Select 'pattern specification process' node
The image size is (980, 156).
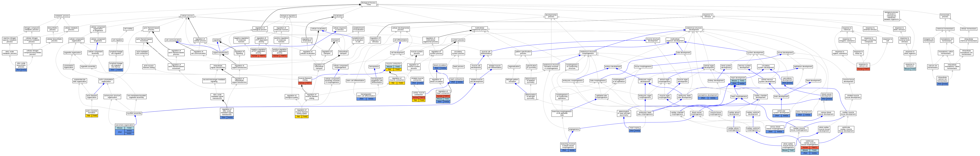(523, 53)
